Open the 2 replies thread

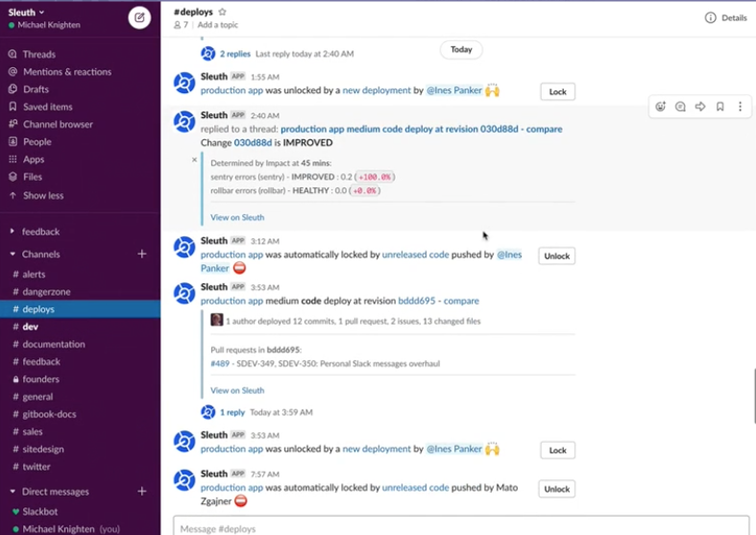[234, 54]
